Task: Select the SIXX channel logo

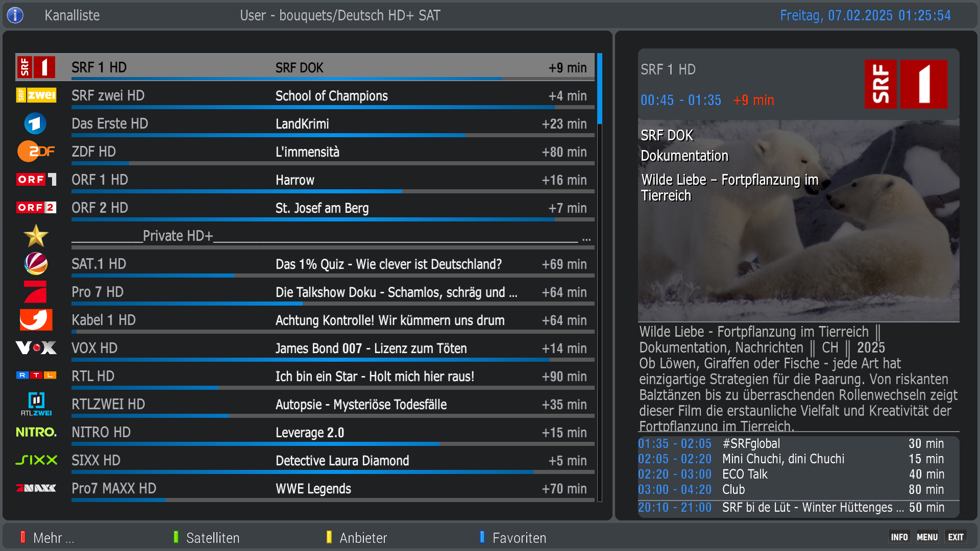Action: pyautogui.click(x=36, y=460)
